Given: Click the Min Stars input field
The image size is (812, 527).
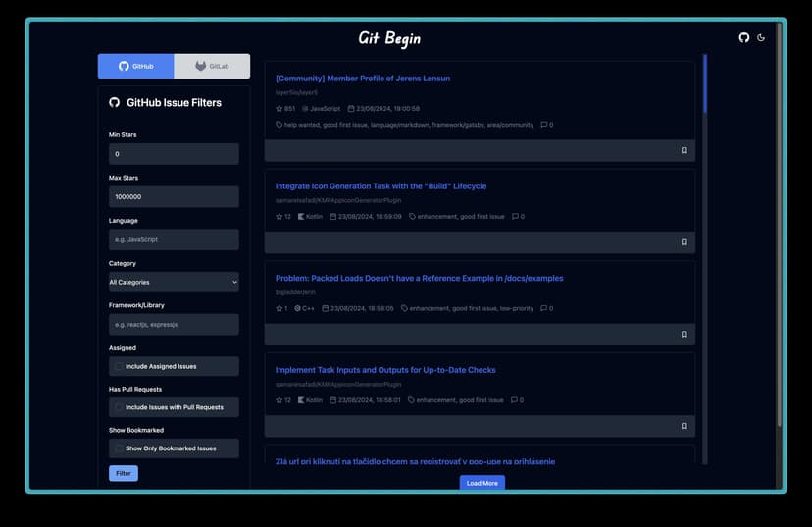Looking at the screenshot, I should click(174, 154).
